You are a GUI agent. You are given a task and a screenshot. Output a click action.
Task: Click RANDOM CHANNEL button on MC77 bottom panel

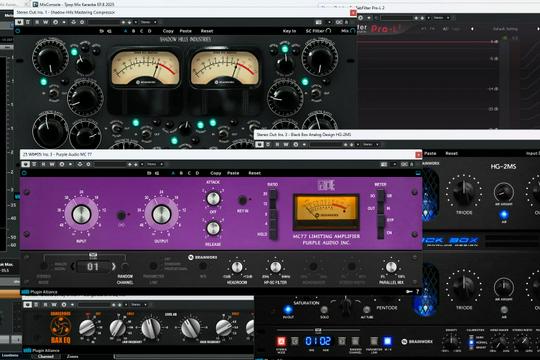coord(125,266)
